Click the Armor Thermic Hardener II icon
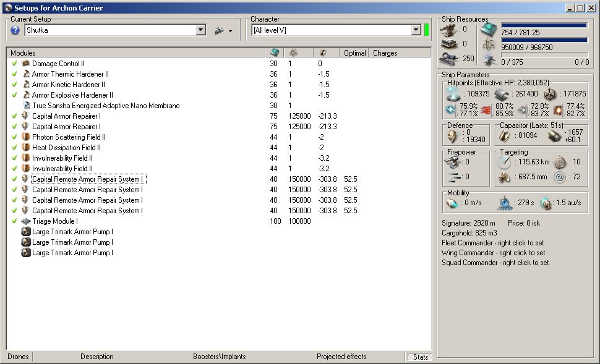The height and width of the screenshot is (364, 600). [26, 74]
